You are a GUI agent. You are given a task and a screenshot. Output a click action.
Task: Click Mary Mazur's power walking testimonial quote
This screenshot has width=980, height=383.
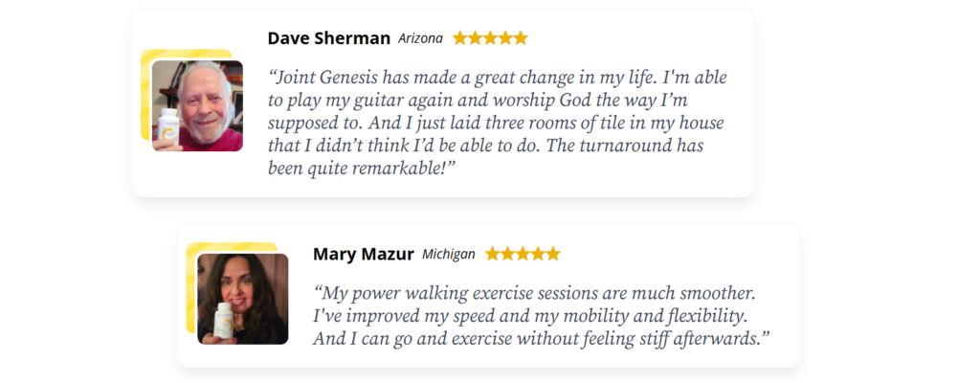541,315
